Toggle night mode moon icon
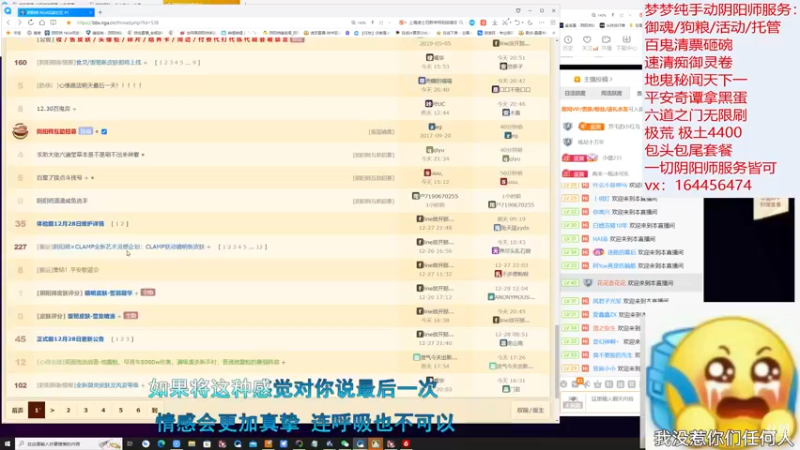The height and width of the screenshot is (450, 800). (530, 22)
